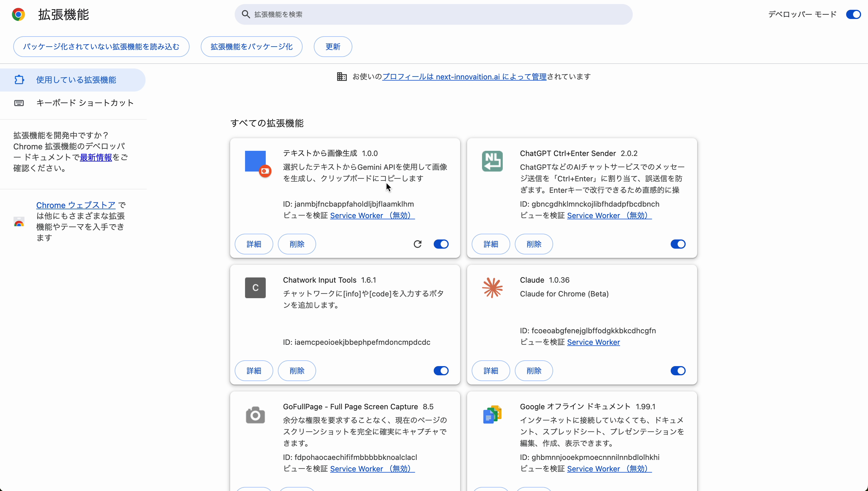Open キーボード ショートカット from the sidebar

coord(85,103)
